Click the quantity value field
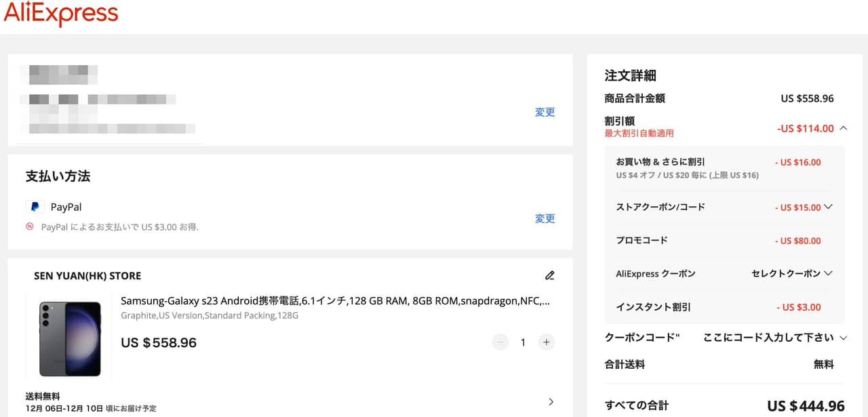868x417 pixels. pos(523,342)
